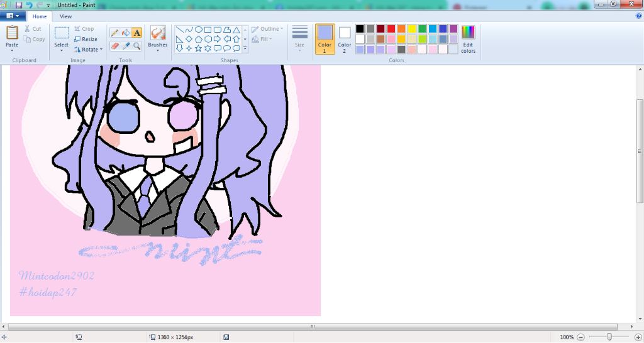Choose the Curve shape

tap(189, 30)
